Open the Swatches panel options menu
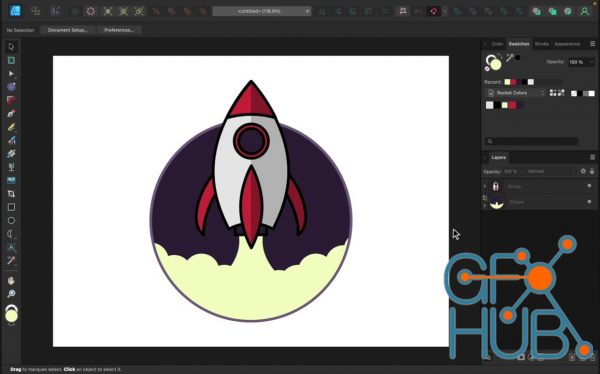The height and width of the screenshot is (374, 600). pyautogui.click(x=592, y=44)
